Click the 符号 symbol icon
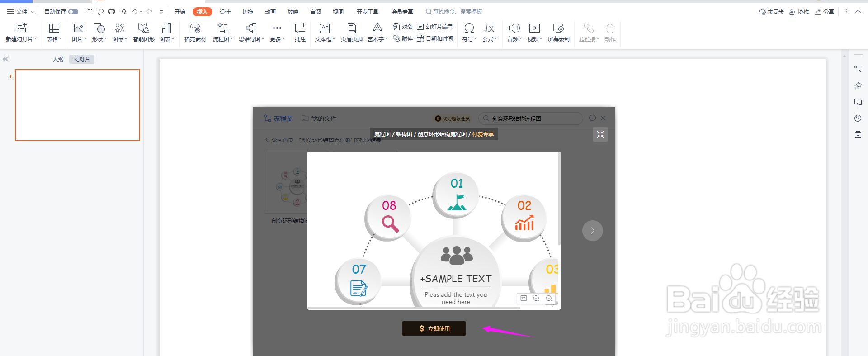 point(469,28)
